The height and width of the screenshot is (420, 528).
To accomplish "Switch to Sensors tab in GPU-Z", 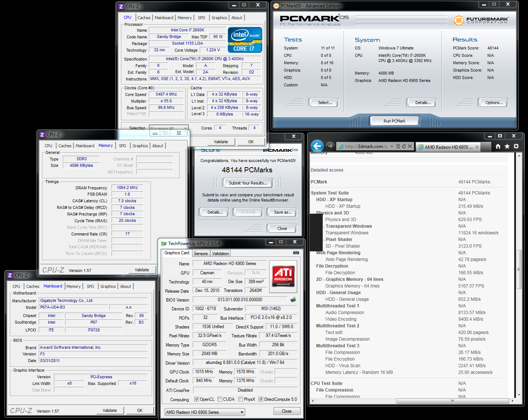I will [201, 254].
